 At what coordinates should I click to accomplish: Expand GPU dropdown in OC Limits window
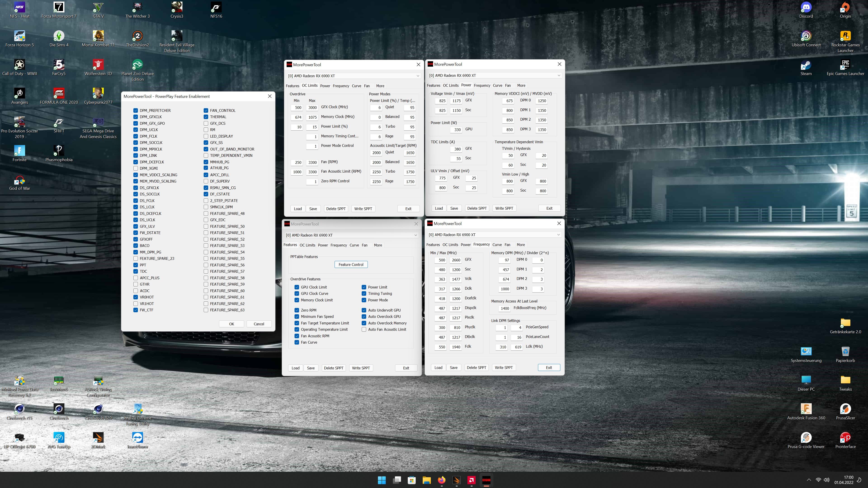tap(418, 76)
